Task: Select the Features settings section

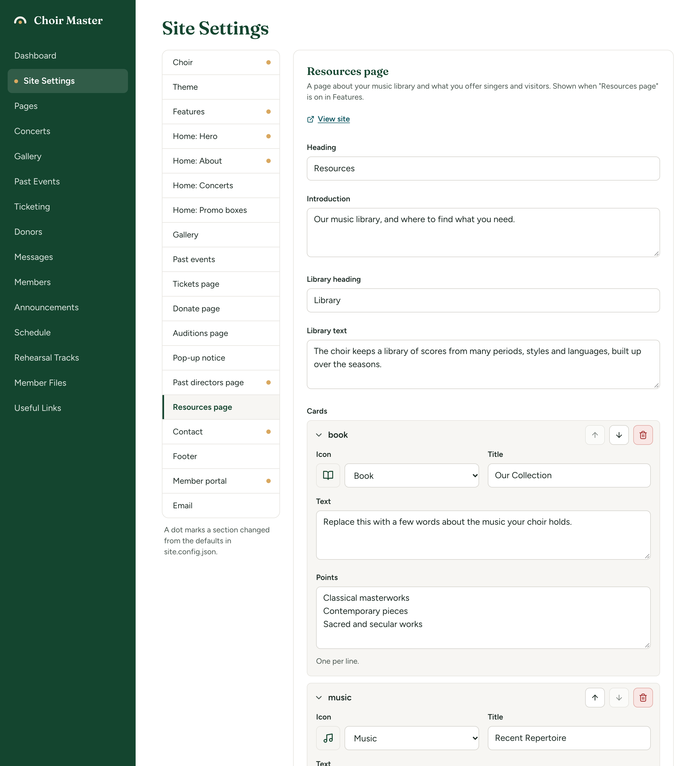Action: (221, 112)
